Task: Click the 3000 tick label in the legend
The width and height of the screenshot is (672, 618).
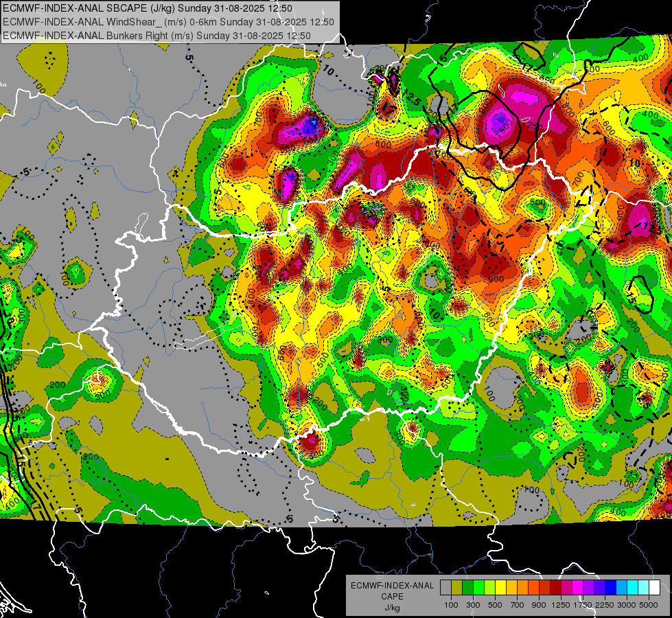Action: click(627, 605)
